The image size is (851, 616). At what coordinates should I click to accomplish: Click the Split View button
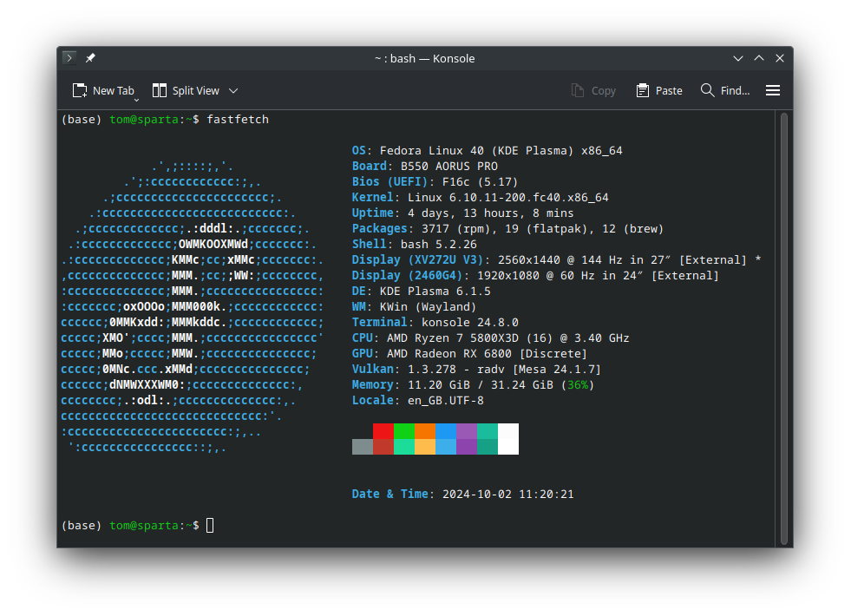[x=187, y=90]
